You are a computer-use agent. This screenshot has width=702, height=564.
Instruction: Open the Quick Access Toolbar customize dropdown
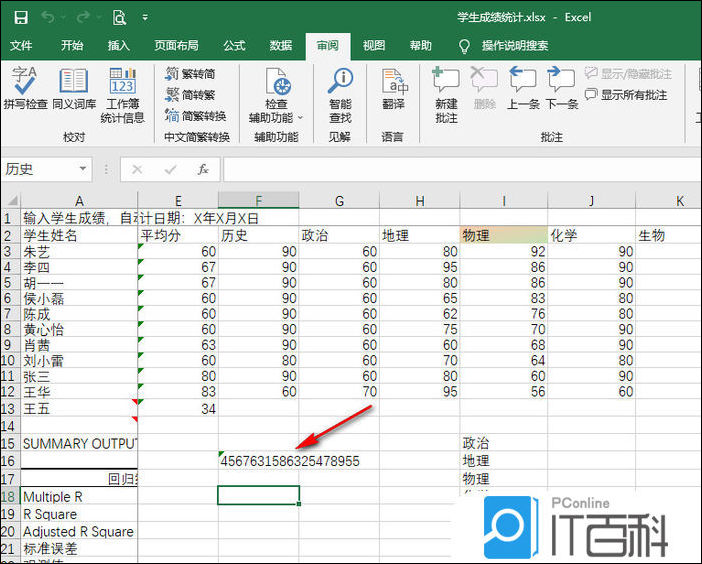point(146,17)
